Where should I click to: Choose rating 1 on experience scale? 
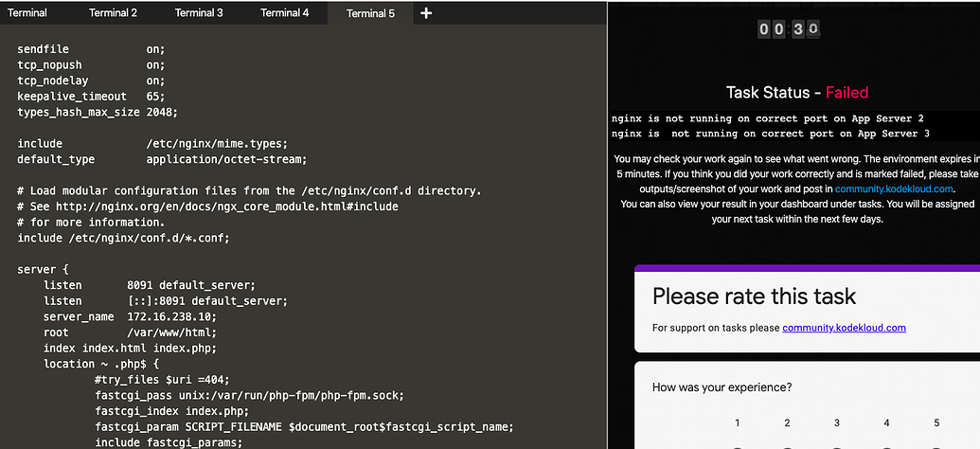click(738, 423)
